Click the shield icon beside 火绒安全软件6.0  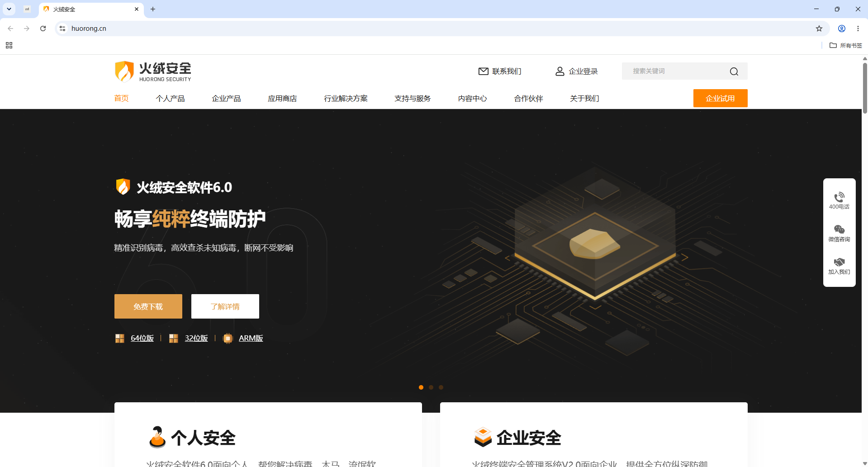tap(123, 186)
